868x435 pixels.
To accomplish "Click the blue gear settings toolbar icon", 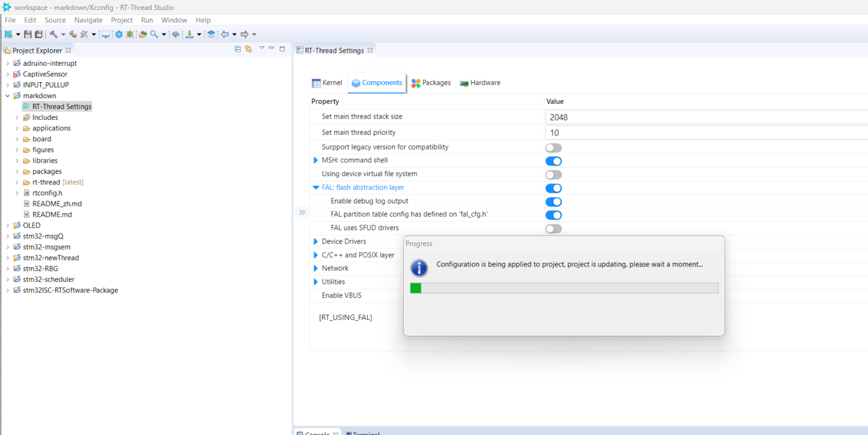I will 119,35.
